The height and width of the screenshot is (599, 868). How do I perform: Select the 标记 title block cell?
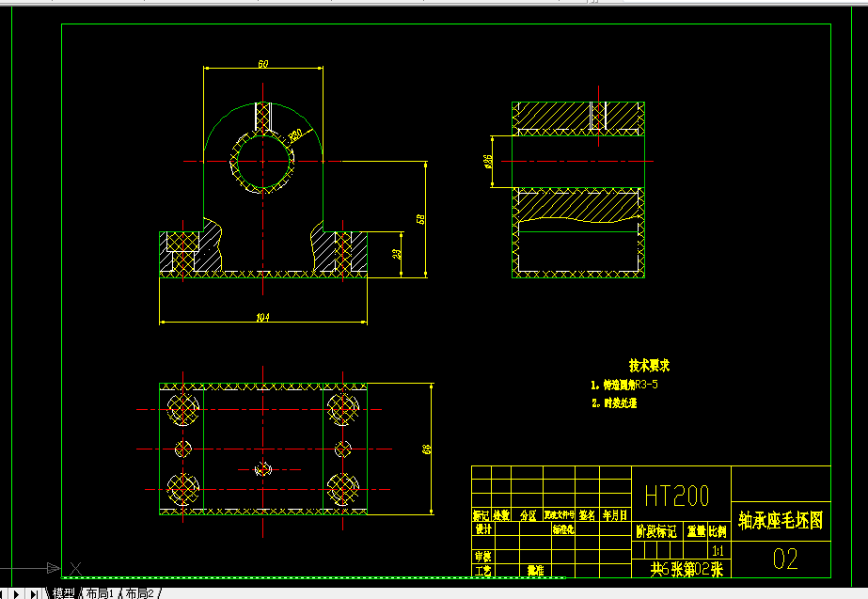[x=481, y=515]
